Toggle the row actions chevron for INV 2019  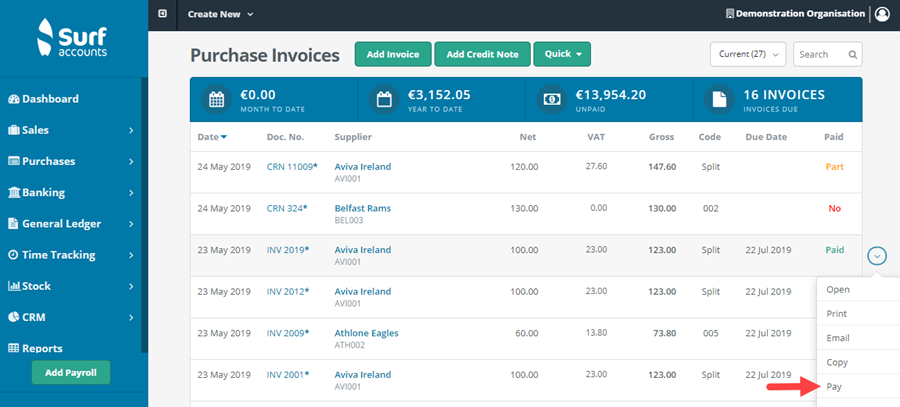[x=877, y=256]
